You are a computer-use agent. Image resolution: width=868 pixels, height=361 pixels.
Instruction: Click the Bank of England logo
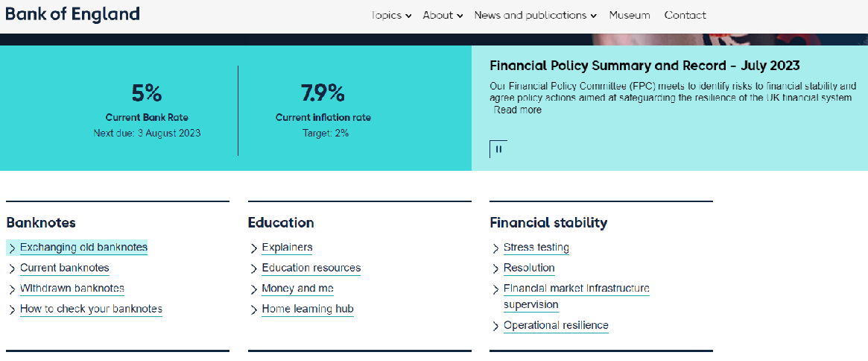click(x=72, y=14)
